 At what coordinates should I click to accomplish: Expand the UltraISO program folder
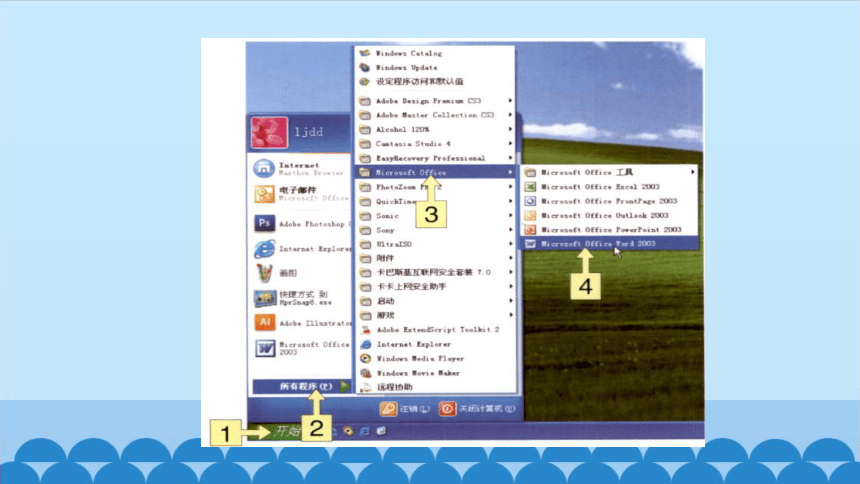pyautogui.click(x=435, y=244)
